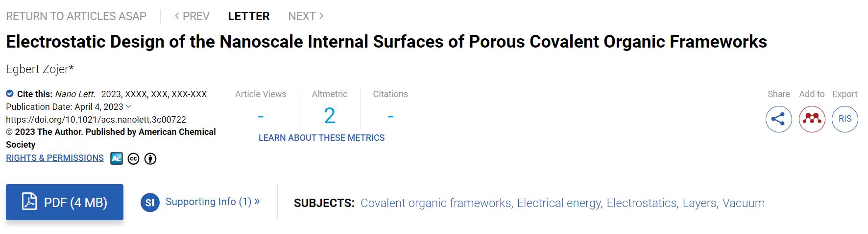Go to PREV article
The width and height of the screenshot is (868, 234).
(x=192, y=16)
